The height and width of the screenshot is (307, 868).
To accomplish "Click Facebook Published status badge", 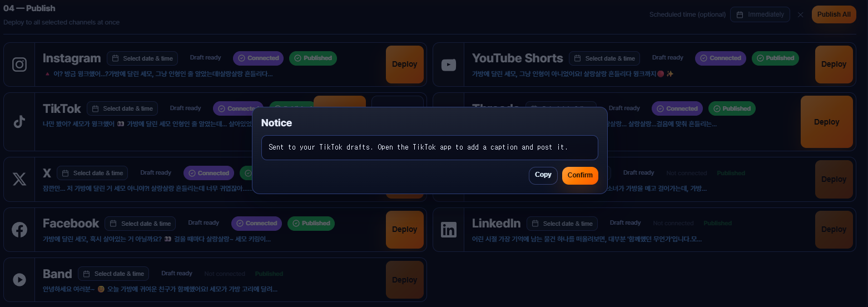I will [311, 223].
